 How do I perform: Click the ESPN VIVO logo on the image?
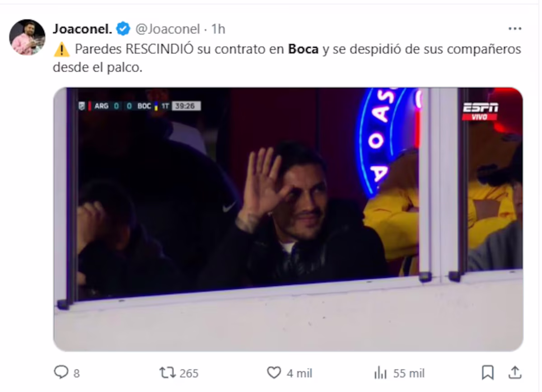click(x=480, y=111)
